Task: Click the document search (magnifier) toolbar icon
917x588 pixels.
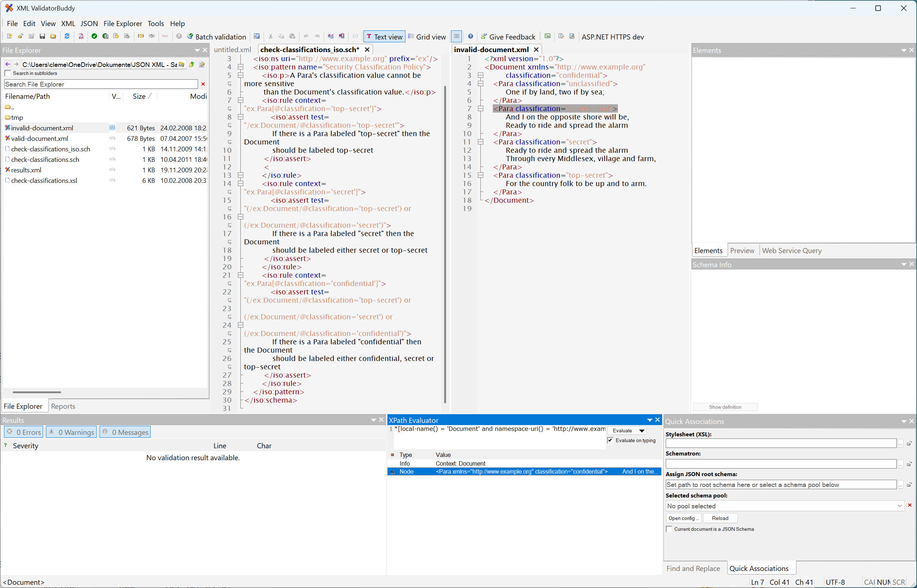Action: [x=572, y=36]
